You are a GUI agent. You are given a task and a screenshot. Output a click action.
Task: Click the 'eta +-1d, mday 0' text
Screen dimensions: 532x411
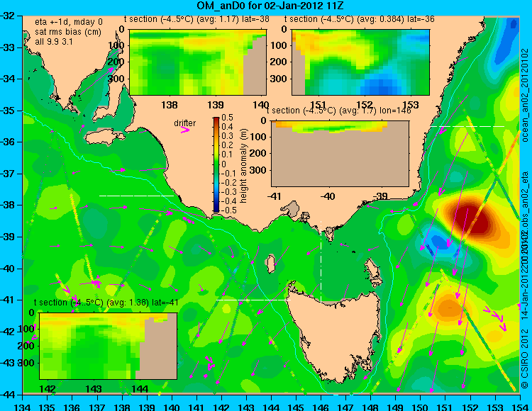click(x=69, y=22)
